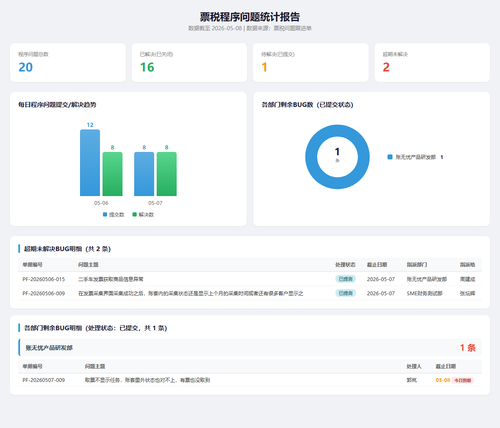Click the subtitle line with date 2026-05-08
Viewport: 500px width, 428px height.
250,28
